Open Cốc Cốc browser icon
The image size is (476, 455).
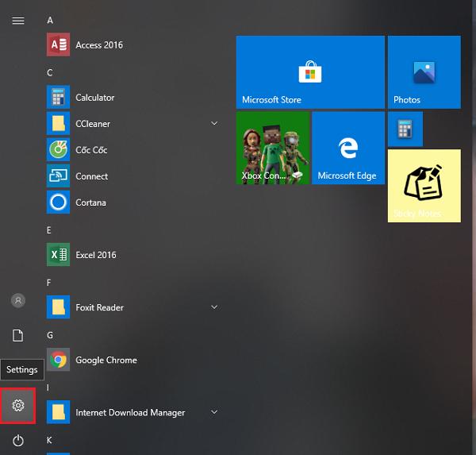pyautogui.click(x=58, y=149)
